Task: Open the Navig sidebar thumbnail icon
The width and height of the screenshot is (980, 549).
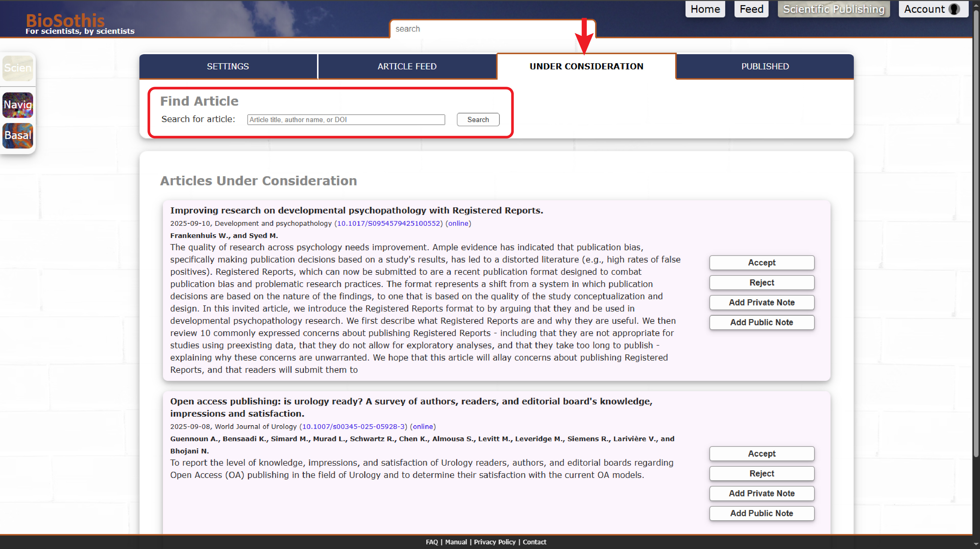Action: coord(17,105)
